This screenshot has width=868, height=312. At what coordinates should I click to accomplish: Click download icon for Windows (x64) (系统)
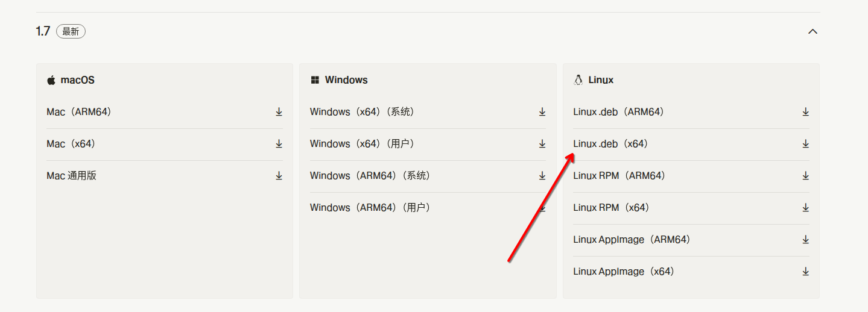(x=542, y=112)
